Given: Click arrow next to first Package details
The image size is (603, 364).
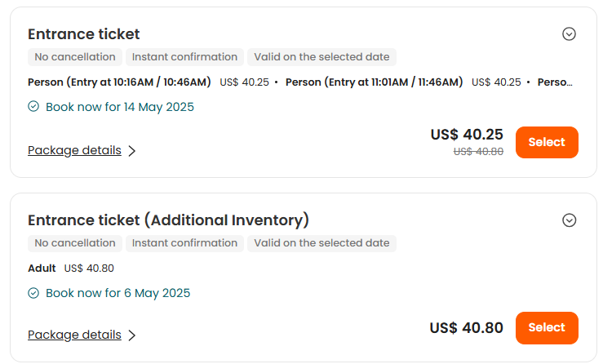Looking at the screenshot, I should [x=132, y=151].
